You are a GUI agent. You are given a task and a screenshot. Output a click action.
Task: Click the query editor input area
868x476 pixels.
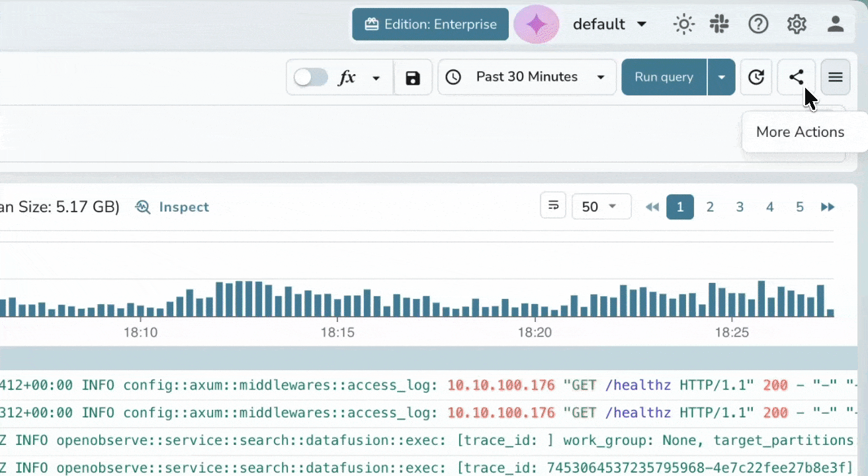click(x=422, y=134)
